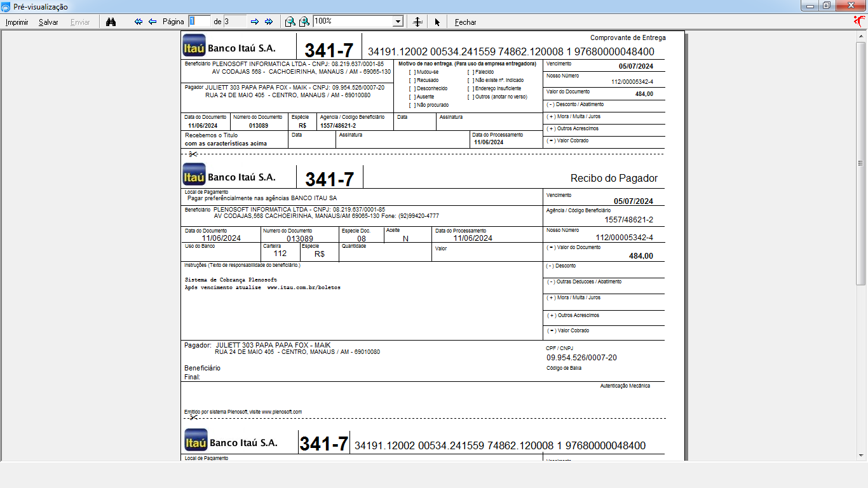
Task: Click the Recusado checkbox entry
Action: tap(424, 80)
